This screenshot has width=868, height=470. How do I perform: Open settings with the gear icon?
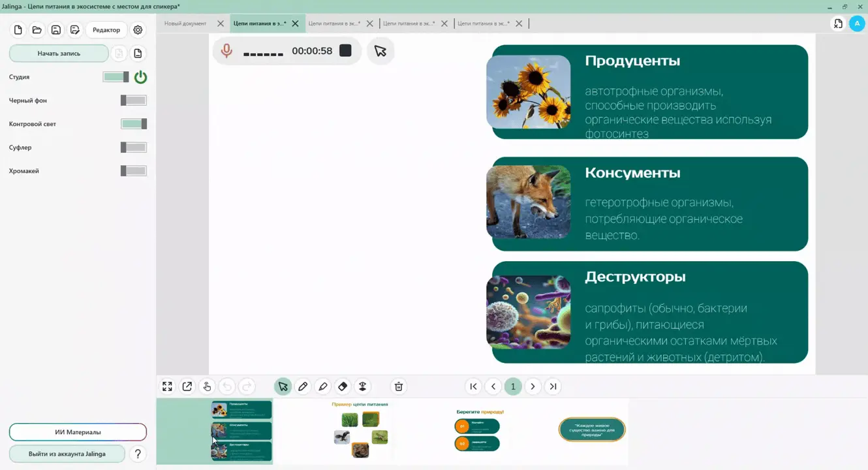[138, 30]
